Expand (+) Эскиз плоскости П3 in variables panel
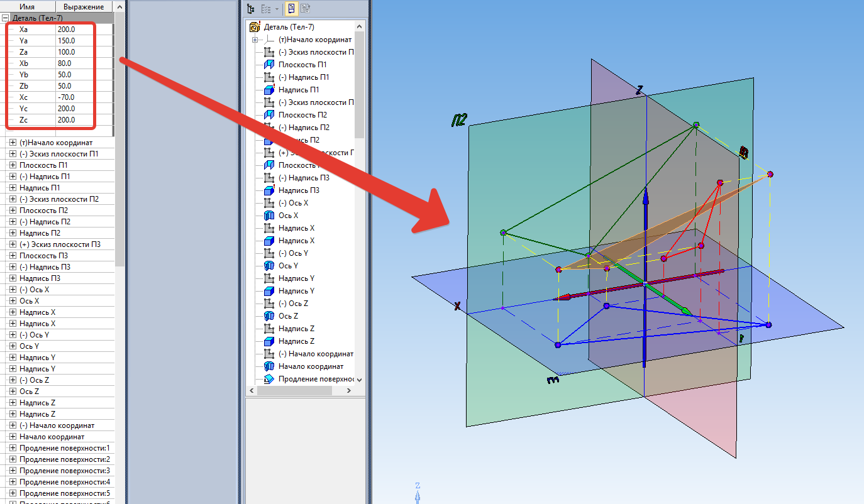Viewport: 864px width, 504px height. tap(13, 244)
